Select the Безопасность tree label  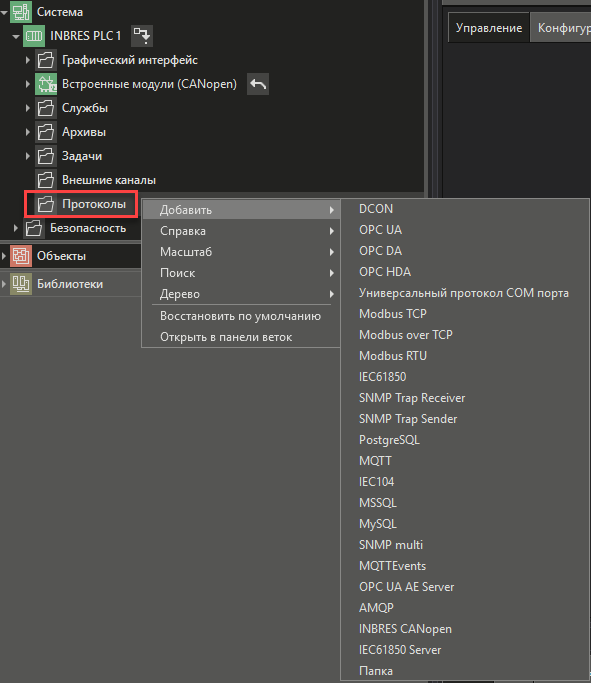[x=88, y=228]
